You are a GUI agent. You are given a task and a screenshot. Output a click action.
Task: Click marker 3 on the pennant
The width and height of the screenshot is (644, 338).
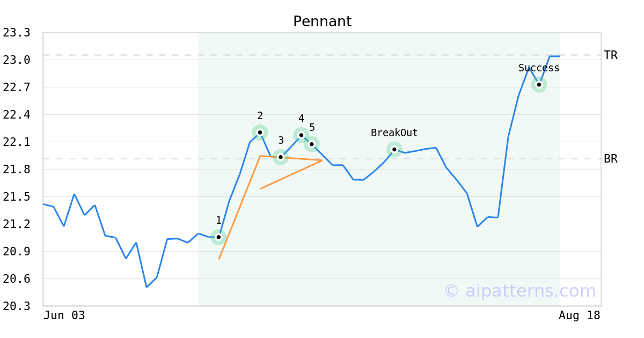coord(281,157)
